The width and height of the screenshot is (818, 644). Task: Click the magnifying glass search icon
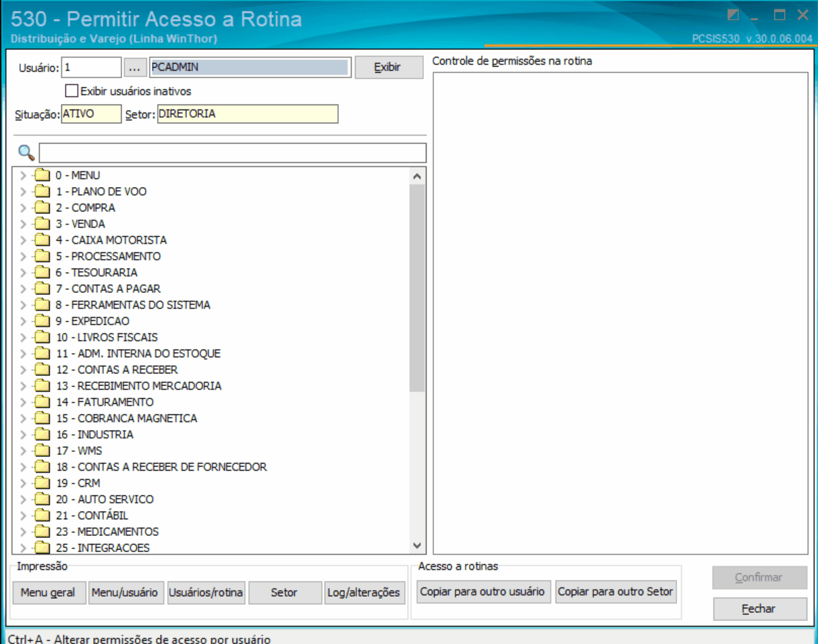[x=26, y=152]
